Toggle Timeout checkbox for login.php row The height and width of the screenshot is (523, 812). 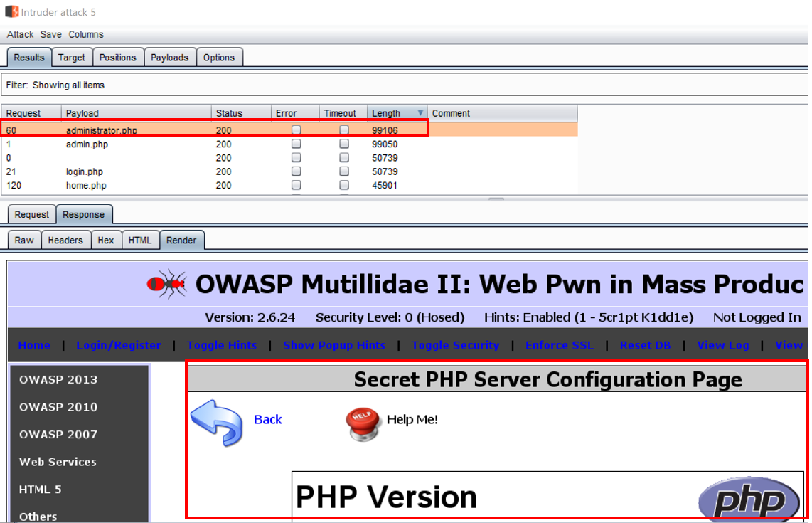(x=344, y=171)
